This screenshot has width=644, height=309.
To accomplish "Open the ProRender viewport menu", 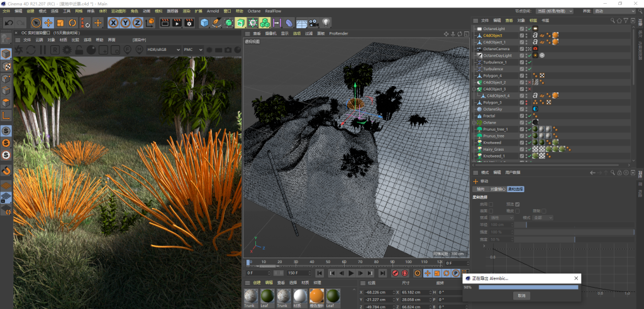I will point(339,34).
